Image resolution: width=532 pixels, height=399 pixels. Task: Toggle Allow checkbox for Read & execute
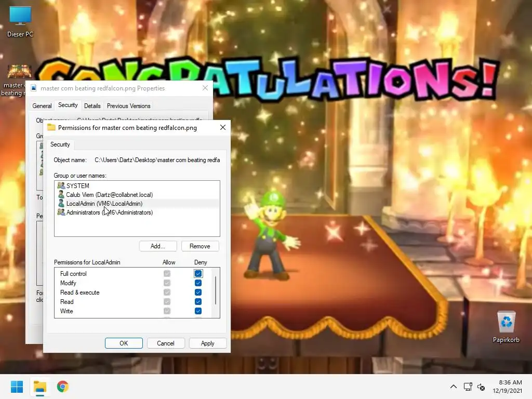167,292
